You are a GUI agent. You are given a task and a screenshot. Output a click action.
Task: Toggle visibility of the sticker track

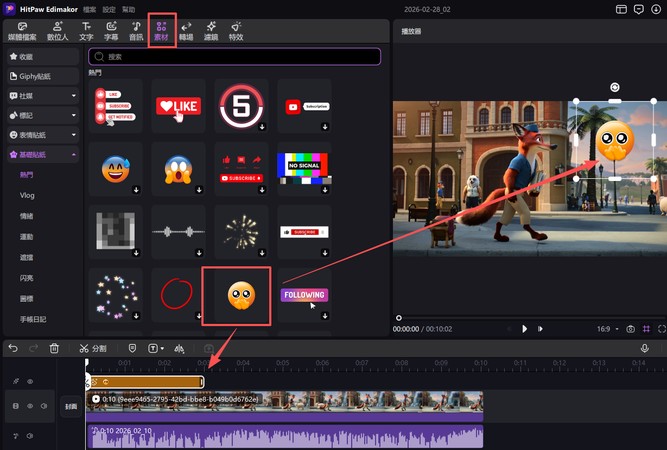[30, 382]
